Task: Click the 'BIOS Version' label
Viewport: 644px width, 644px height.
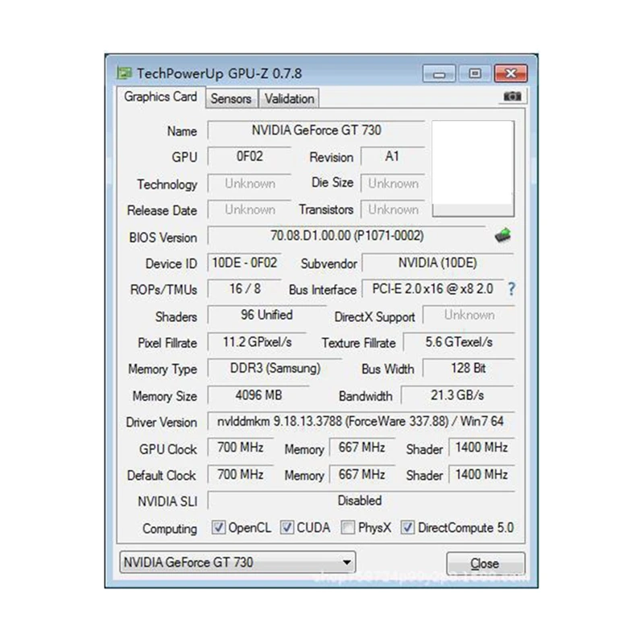Action: 163,237
